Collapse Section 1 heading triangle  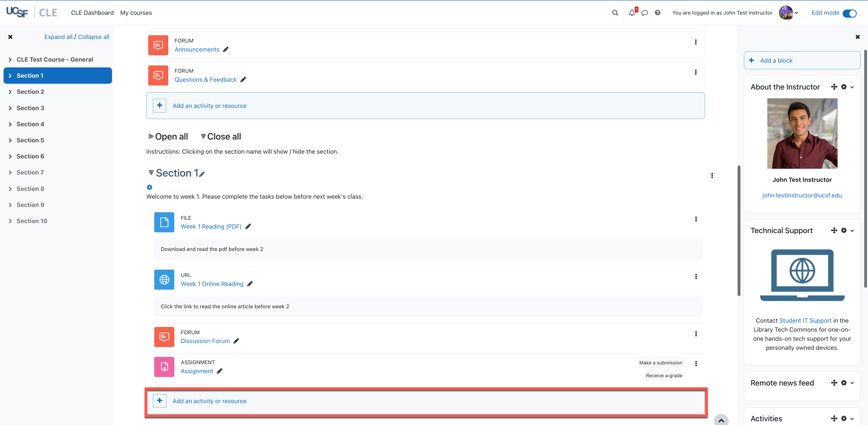click(x=151, y=173)
